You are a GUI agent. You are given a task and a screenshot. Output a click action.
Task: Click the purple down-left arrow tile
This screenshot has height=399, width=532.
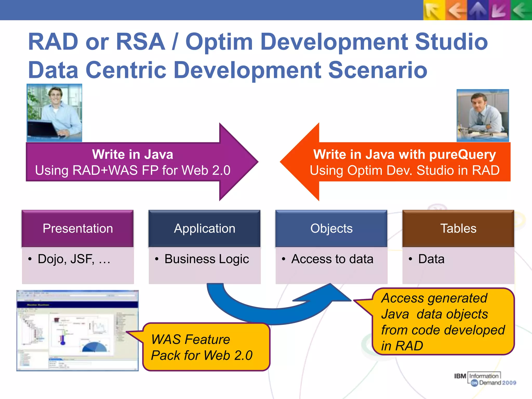(499, 10)
